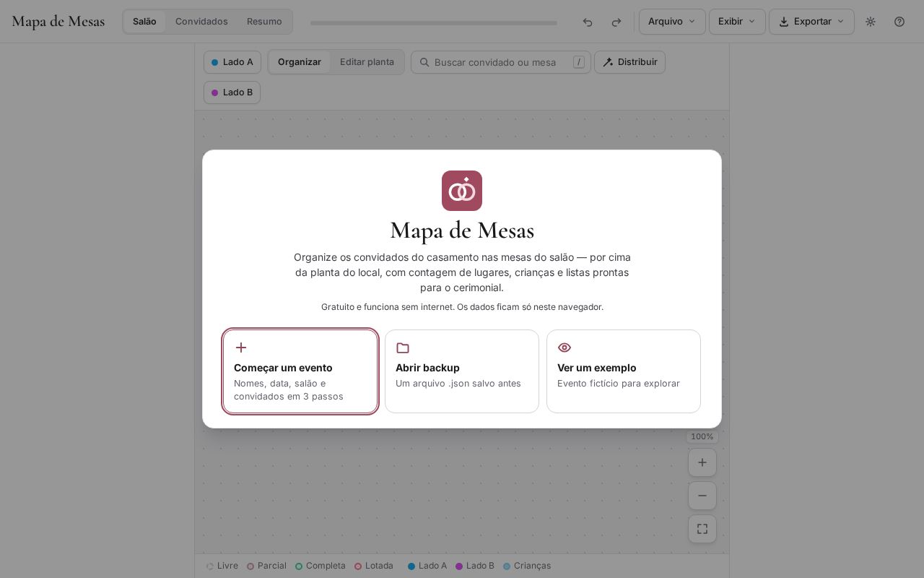The image size is (924, 578).
Task: Choose Começar um evento card
Action: click(x=300, y=371)
